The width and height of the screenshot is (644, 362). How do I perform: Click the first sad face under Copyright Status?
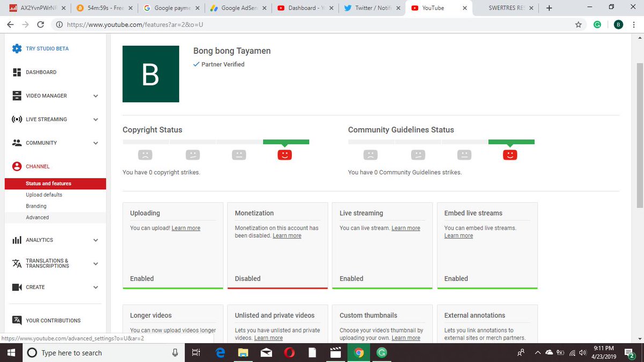tap(145, 154)
